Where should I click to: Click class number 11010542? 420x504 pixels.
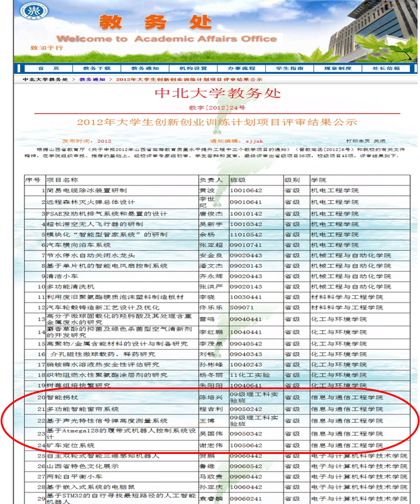pos(246,235)
